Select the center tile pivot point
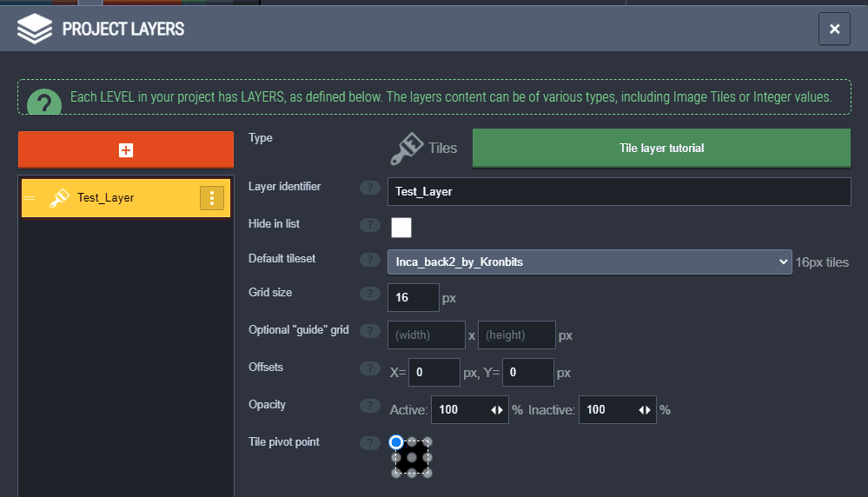868x497 pixels. point(412,457)
